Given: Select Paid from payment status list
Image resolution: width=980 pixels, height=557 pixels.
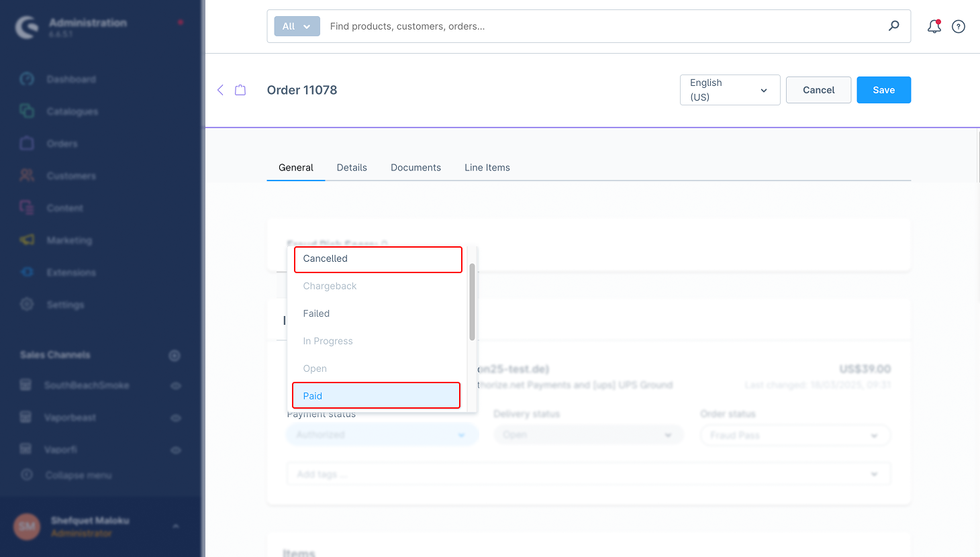Looking at the screenshot, I should pyautogui.click(x=376, y=396).
